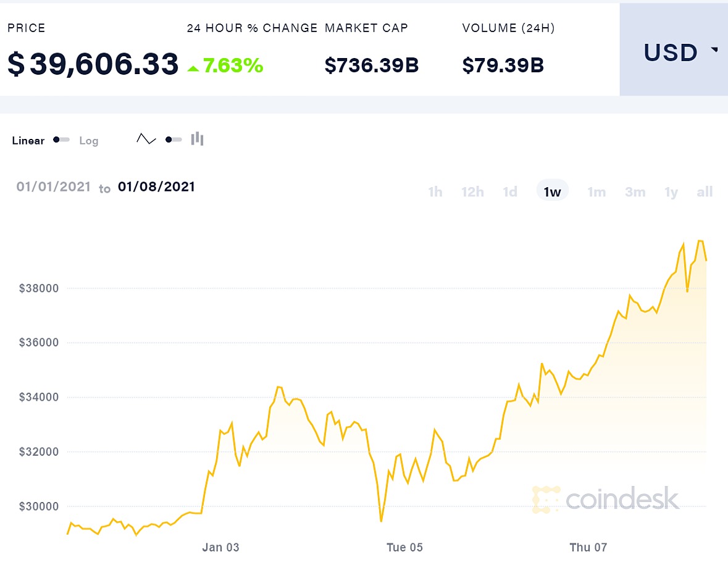
Task: Select the 1h timeframe
Action: tap(435, 191)
